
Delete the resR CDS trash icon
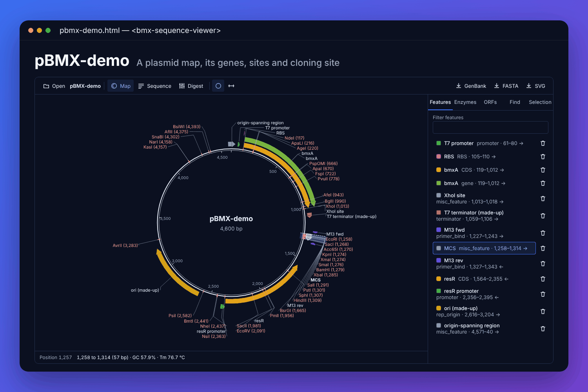(543, 279)
